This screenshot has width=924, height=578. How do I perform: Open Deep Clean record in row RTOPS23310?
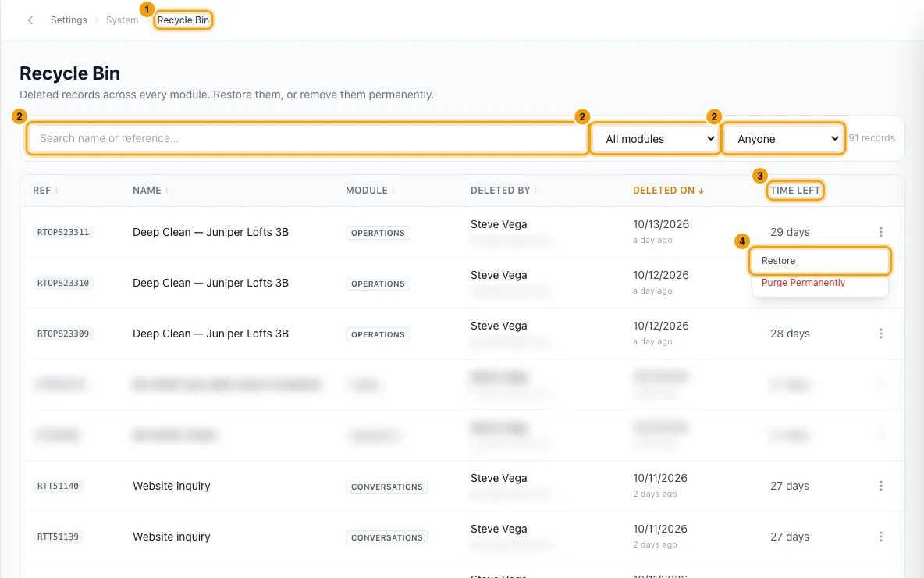211,283
